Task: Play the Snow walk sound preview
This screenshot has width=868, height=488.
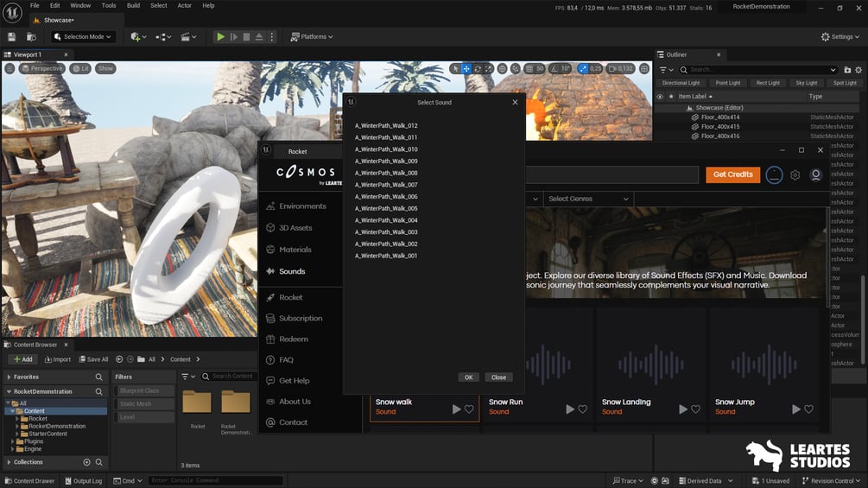Action: point(456,409)
